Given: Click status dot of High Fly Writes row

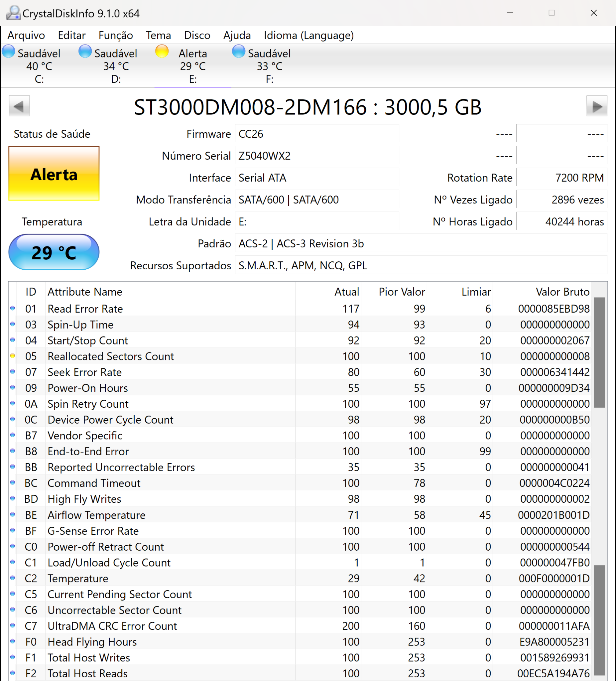Looking at the screenshot, I should coord(13,498).
